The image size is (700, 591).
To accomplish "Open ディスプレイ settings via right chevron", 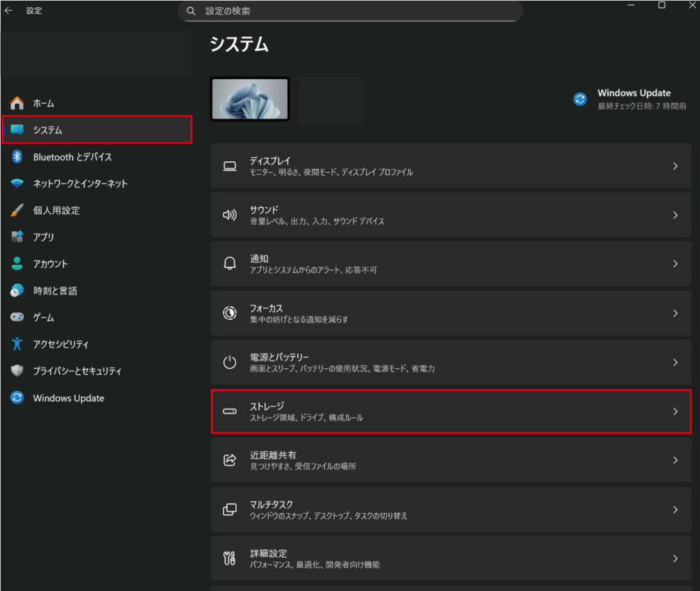I will (x=675, y=166).
